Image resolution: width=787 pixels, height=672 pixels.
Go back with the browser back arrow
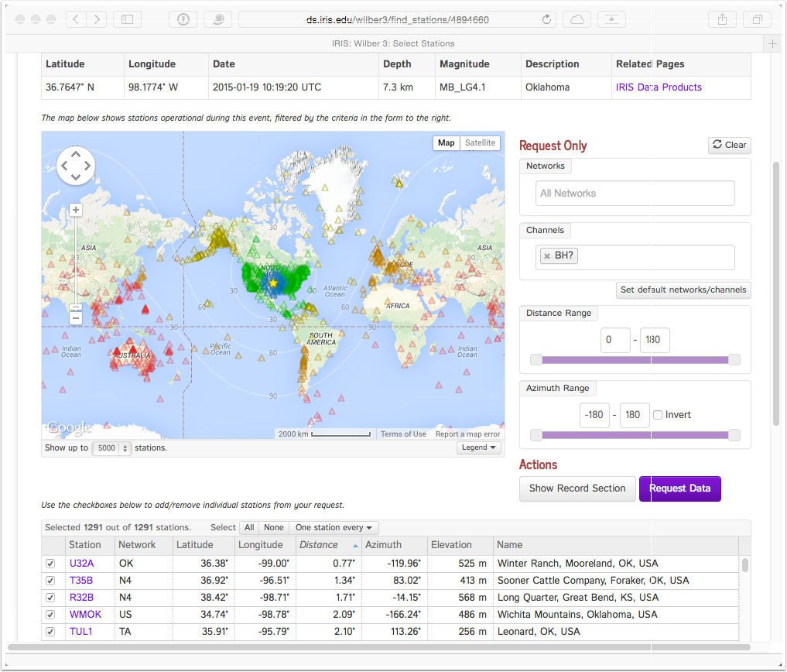[x=76, y=19]
